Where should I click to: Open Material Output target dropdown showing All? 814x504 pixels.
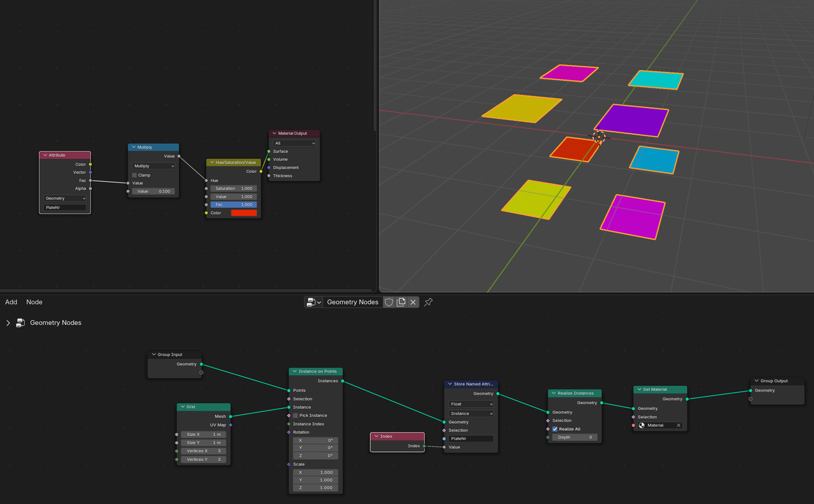(x=294, y=143)
